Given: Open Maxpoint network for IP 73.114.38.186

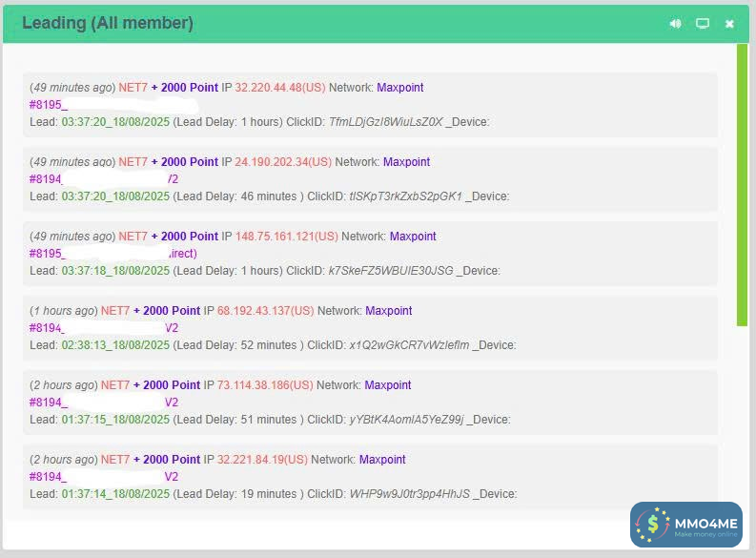Looking at the screenshot, I should [x=388, y=384].
